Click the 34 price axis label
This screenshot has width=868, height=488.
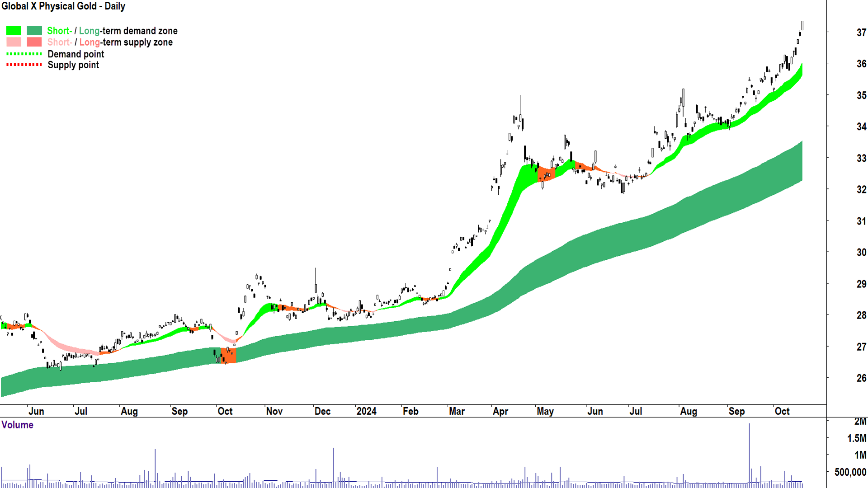tap(861, 127)
